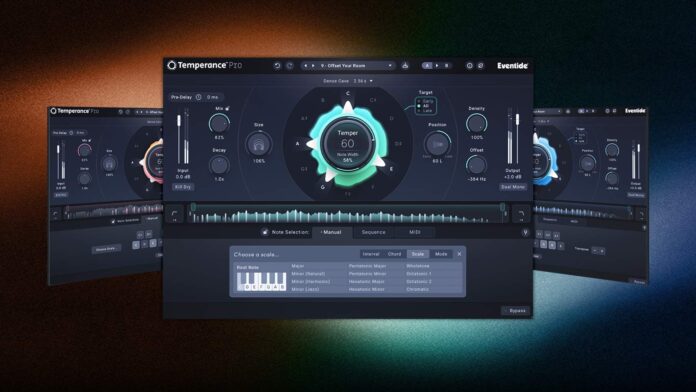Viewport: 696px width, 392px height.
Task: Open the Offset Your Room preset dropdown
Action: 348,66
